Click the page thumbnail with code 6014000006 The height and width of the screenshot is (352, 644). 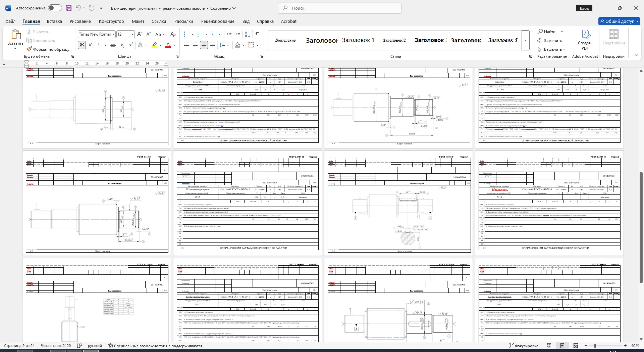click(248, 203)
